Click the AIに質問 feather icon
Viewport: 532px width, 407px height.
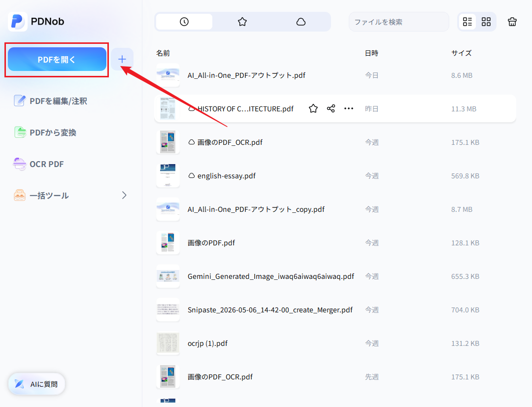(20, 384)
